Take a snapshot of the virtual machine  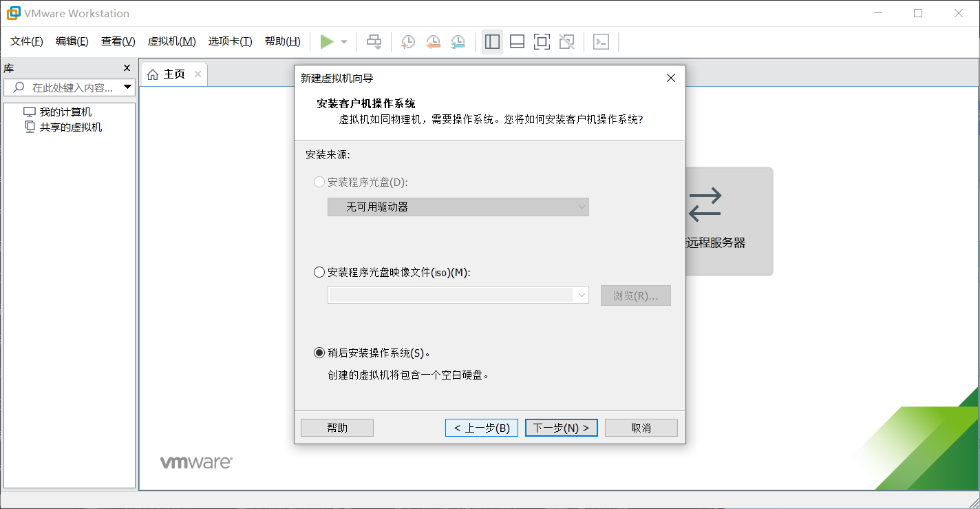coord(408,42)
